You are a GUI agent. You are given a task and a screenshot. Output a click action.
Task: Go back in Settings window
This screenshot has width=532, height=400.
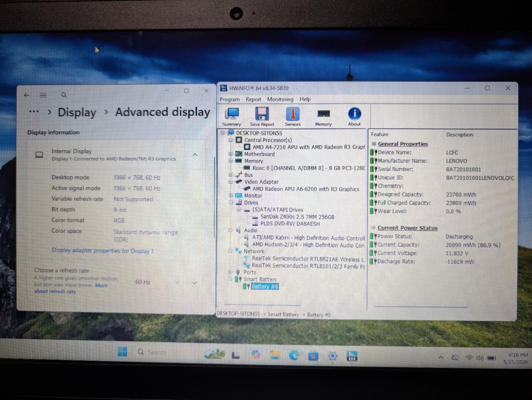click(27, 95)
